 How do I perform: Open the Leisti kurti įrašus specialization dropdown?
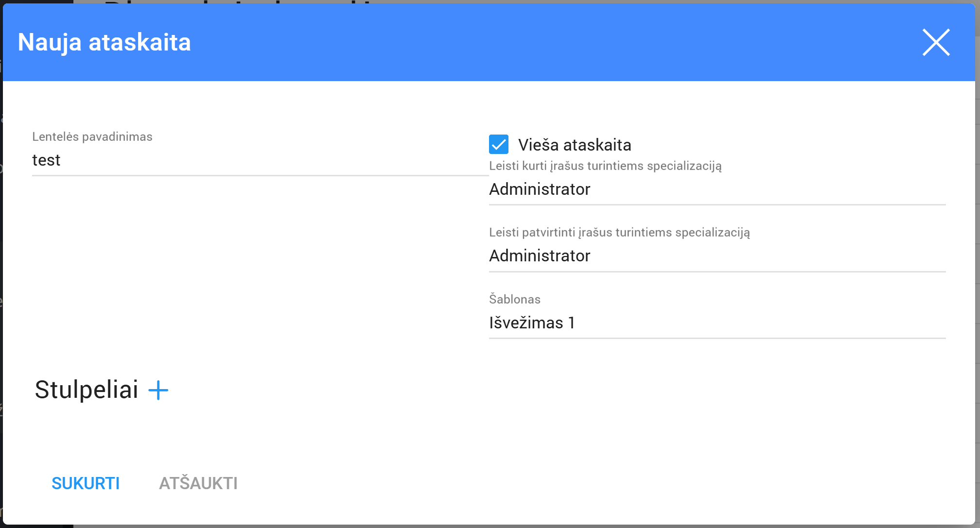tap(717, 189)
